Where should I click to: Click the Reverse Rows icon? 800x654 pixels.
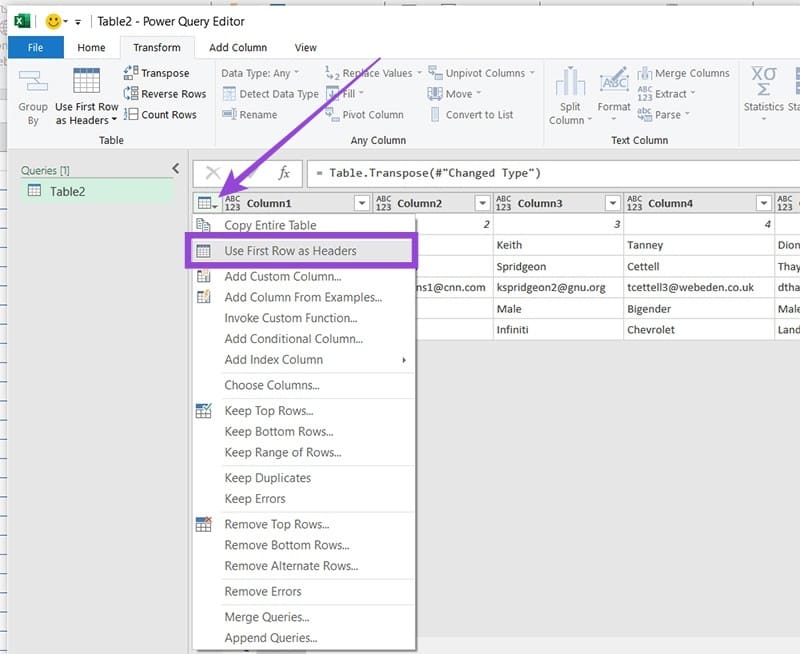point(131,93)
